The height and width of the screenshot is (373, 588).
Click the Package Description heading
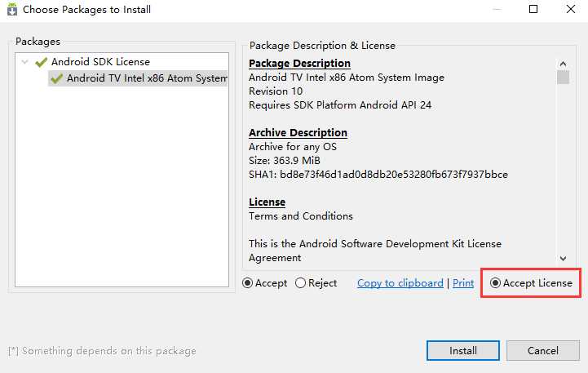(299, 63)
